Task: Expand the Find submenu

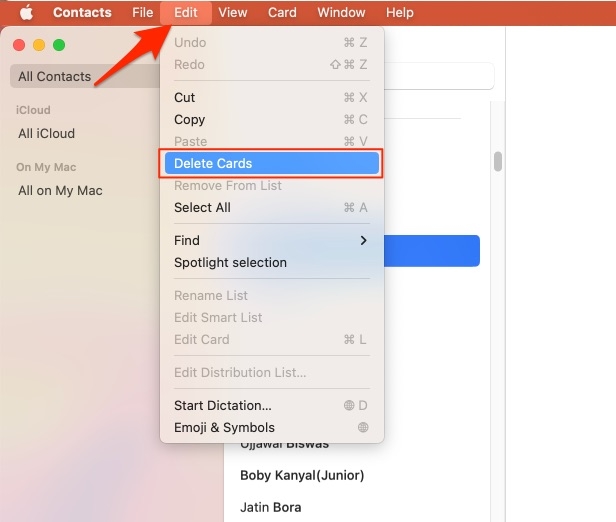Action: pos(271,240)
